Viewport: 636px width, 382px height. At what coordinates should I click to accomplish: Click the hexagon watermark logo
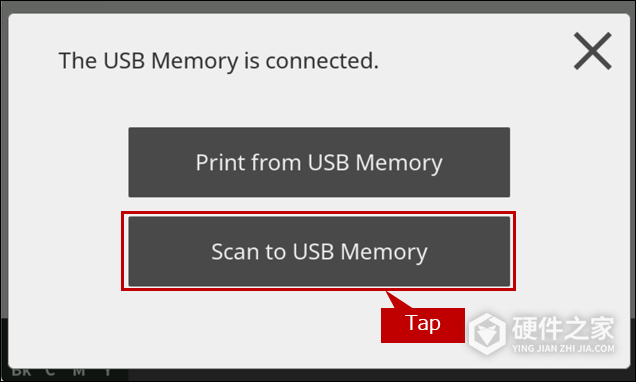click(x=487, y=333)
